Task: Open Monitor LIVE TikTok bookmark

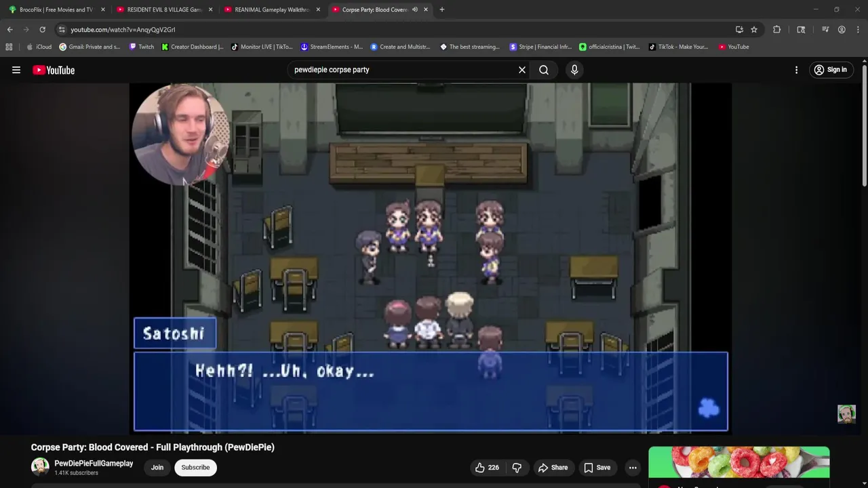Action: (262, 47)
